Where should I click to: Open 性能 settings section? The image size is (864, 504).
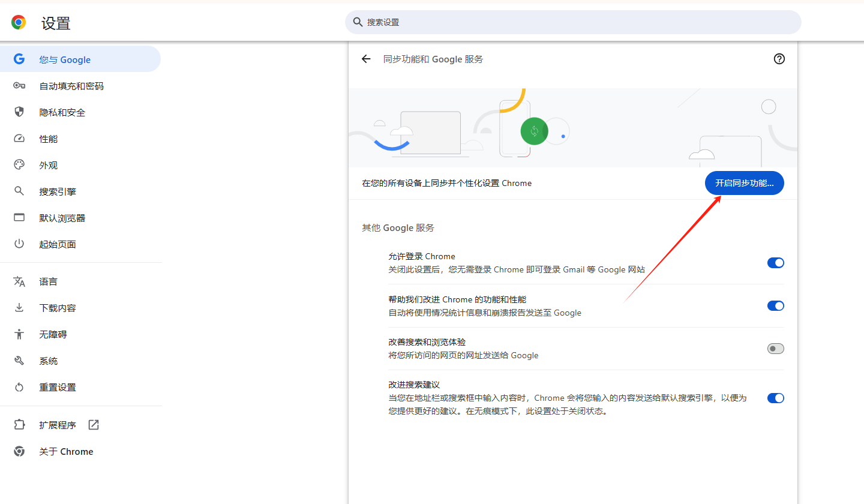80,139
